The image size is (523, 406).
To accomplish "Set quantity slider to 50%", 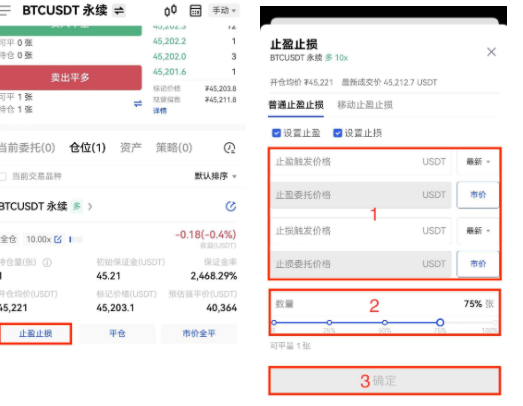I will click(385, 323).
